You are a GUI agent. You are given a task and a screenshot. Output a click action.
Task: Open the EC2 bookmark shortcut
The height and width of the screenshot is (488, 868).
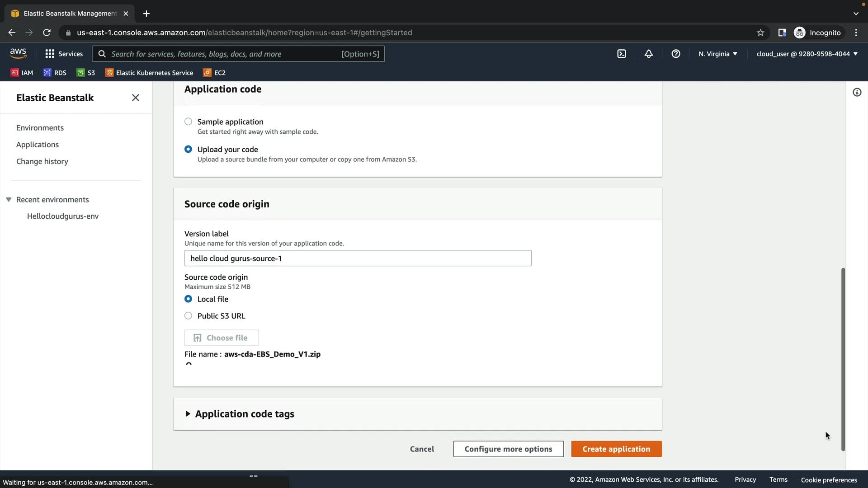pos(215,73)
